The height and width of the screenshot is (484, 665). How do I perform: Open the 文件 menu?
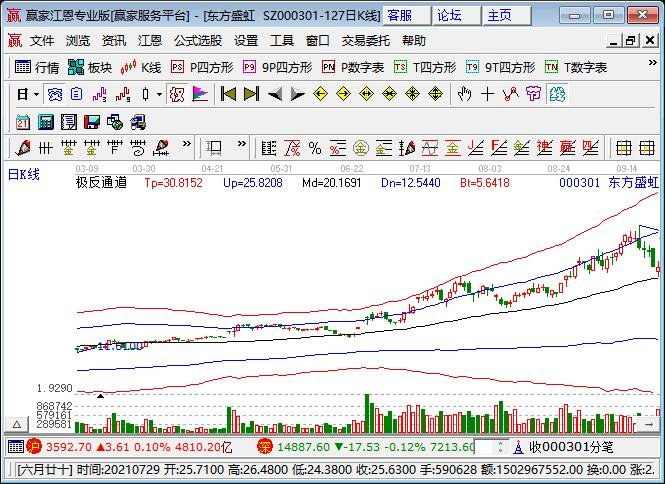[42, 41]
